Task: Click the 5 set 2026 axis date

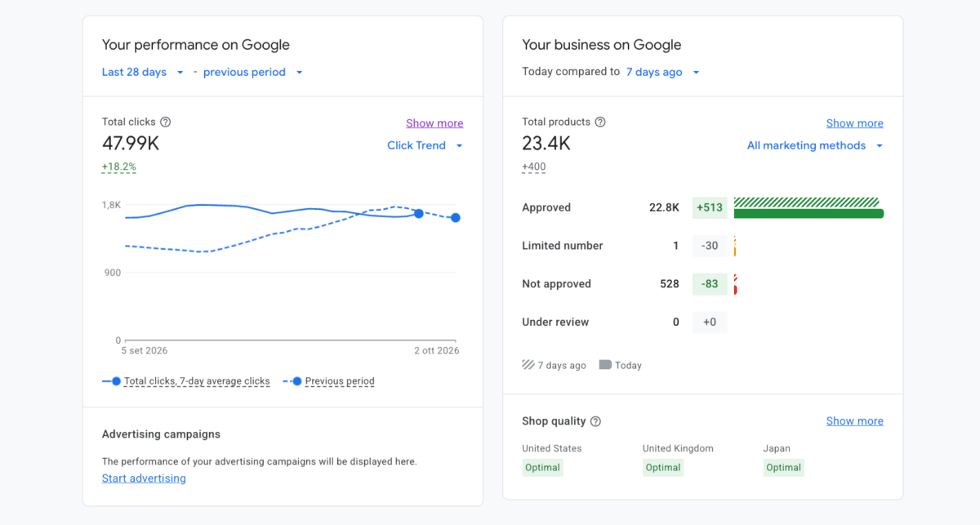Action: click(145, 351)
